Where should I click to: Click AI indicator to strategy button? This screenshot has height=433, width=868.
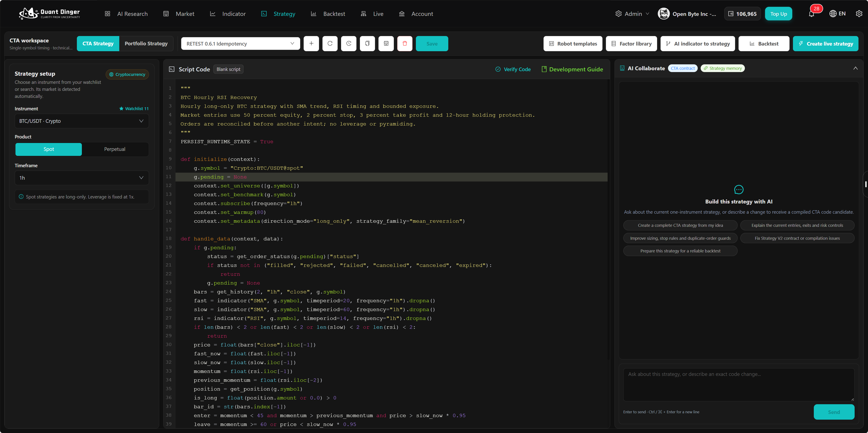click(x=697, y=44)
